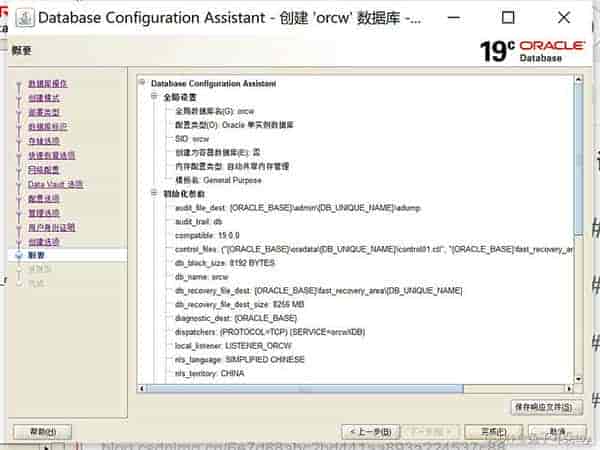Image resolution: width=600 pixels, height=450 pixels.
Task: Open the 用户身份证明 step
Action: [50, 227]
